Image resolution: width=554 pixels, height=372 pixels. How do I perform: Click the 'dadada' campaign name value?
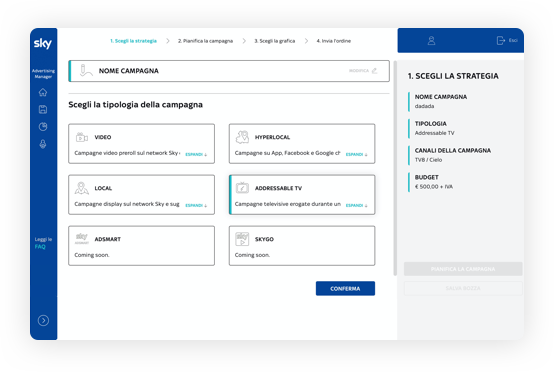click(424, 106)
